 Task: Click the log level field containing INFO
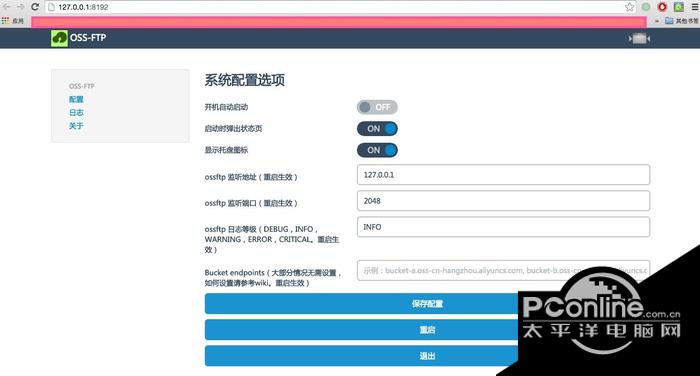503,227
